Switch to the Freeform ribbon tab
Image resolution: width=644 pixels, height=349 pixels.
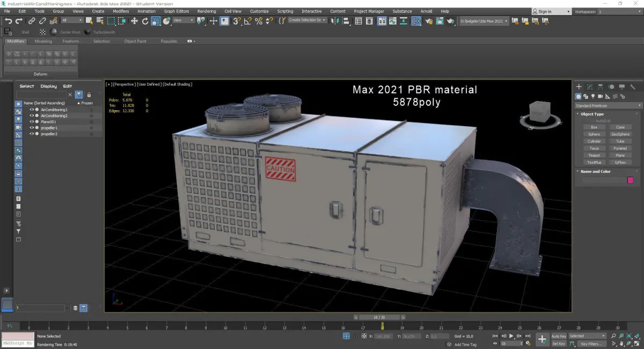point(70,41)
